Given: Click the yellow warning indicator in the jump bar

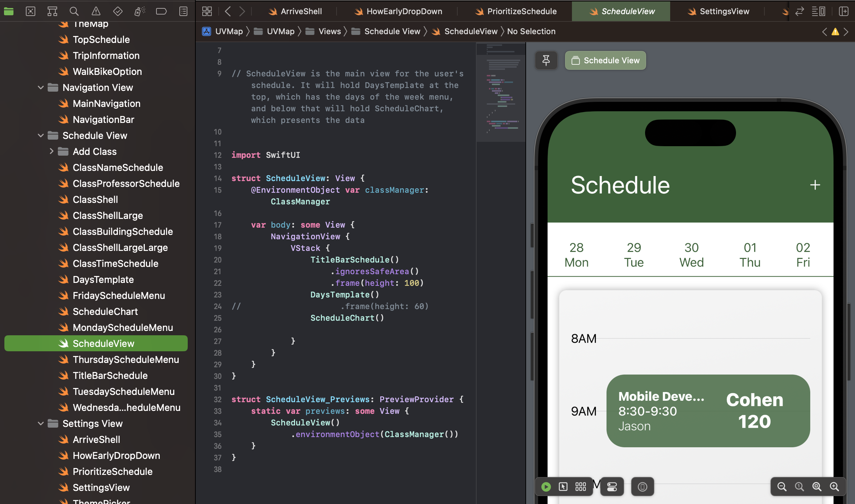Looking at the screenshot, I should click(835, 32).
